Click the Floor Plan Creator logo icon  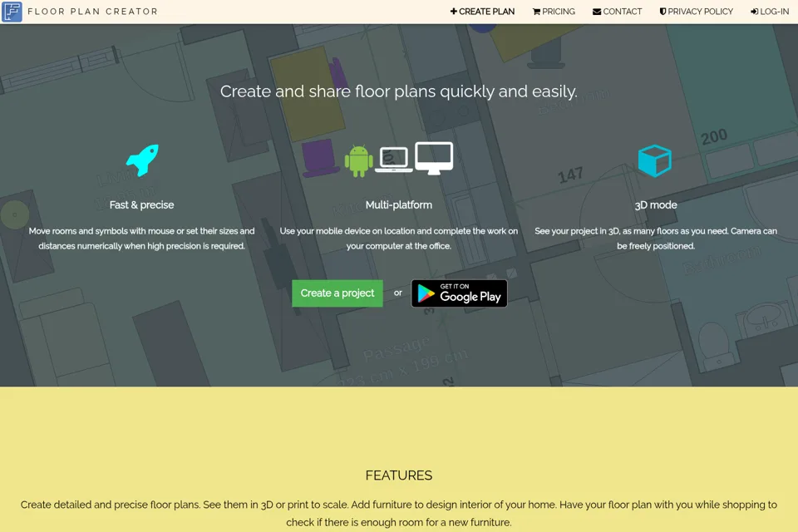12,11
